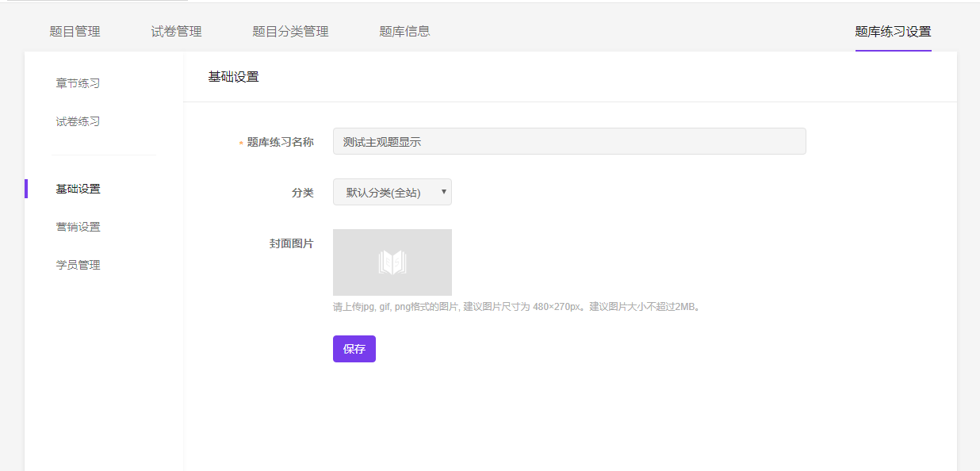Go to the 题目分类管理 tab
Image resolution: width=980 pixels, height=471 pixels.
(x=290, y=32)
